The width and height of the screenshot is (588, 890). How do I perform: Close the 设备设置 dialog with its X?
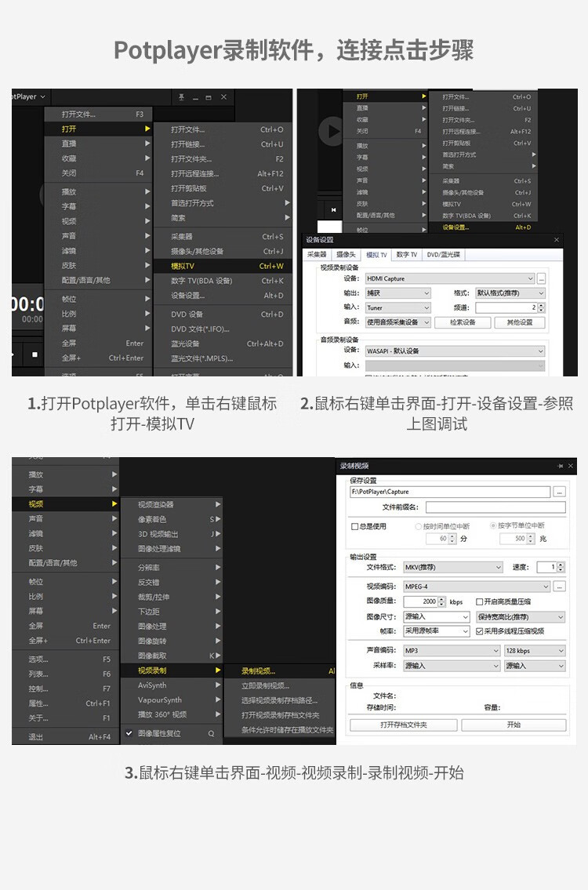(x=556, y=240)
